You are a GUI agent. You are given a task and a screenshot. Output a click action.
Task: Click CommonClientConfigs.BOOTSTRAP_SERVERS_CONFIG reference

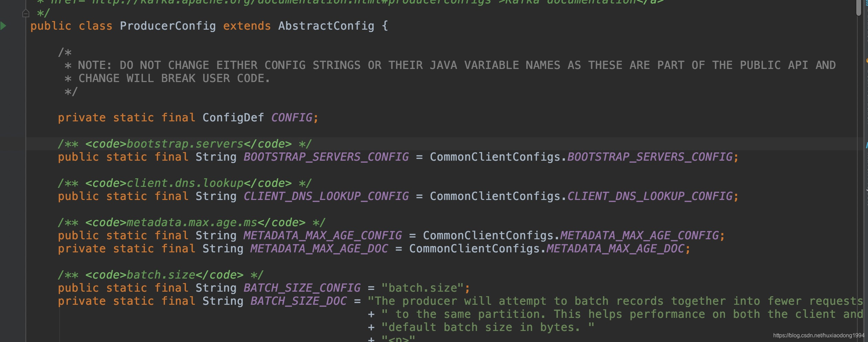coord(581,157)
